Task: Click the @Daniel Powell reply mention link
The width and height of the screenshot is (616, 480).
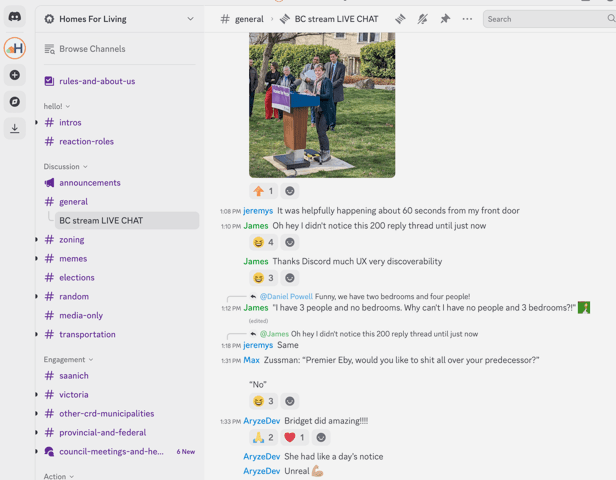Action: pyautogui.click(x=286, y=297)
